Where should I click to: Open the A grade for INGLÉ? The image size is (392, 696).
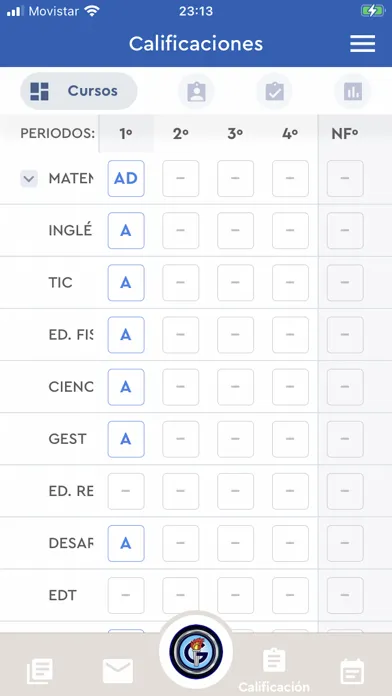126,230
